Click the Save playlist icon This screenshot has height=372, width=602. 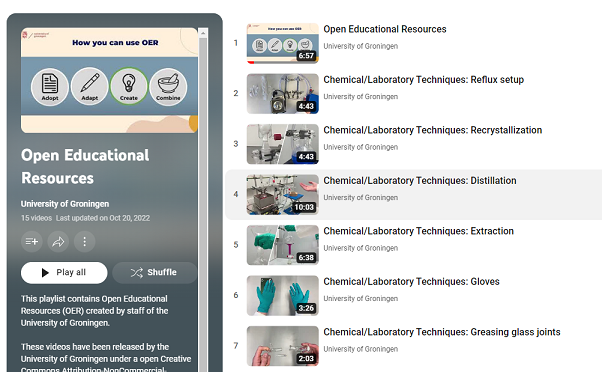click(31, 241)
